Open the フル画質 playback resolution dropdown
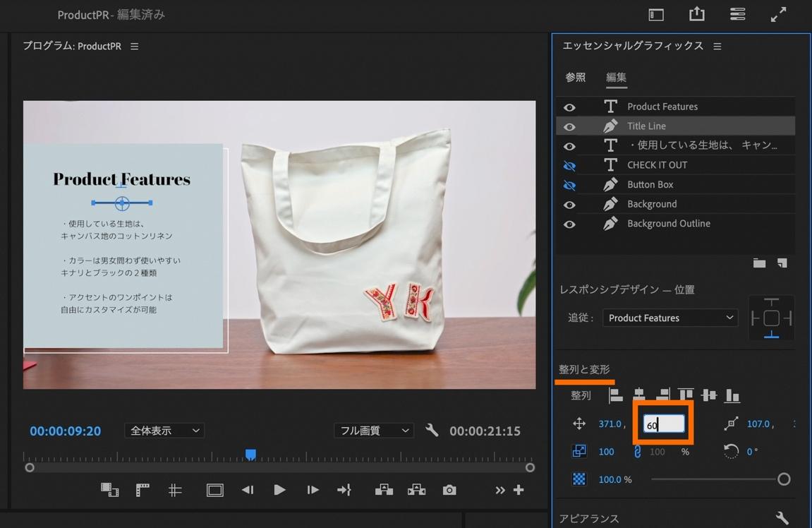The width and height of the screenshot is (812, 528). click(373, 431)
